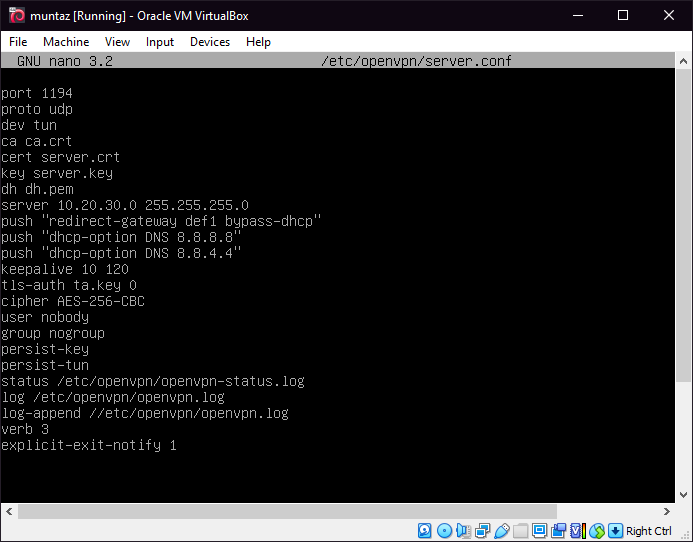Click the 'cert server.crt' line
The height and width of the screenshot is (542, 693).
click(61, 157)
